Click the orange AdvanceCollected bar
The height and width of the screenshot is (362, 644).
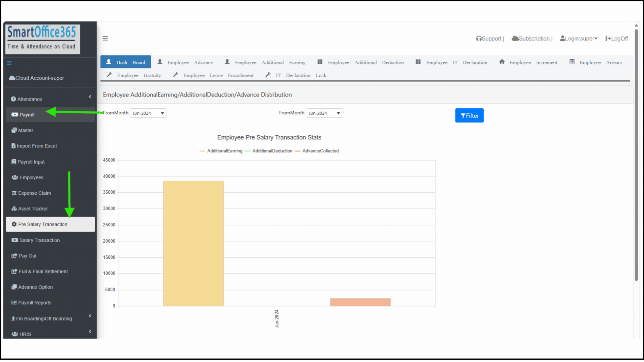click(360, 302)
